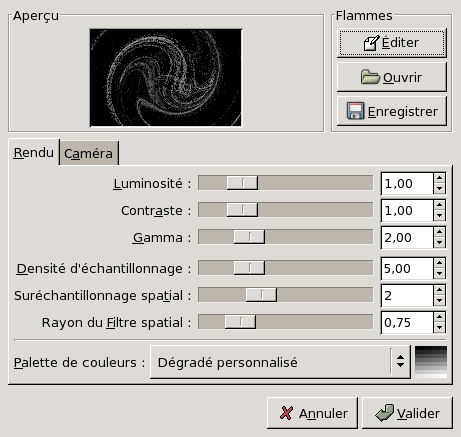Confirm with the Valider button
Viewport: 461px width, 437px height.
(x=407, y=413)
